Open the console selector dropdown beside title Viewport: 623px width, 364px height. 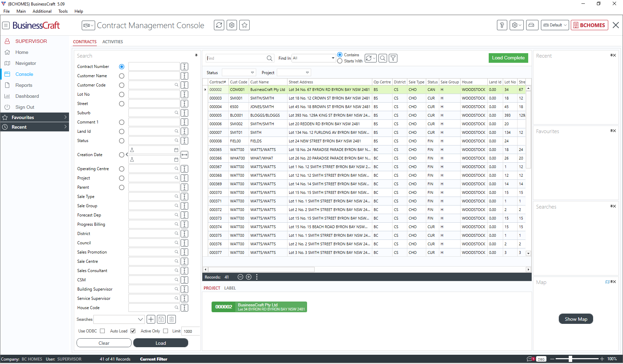coord(88,25)
